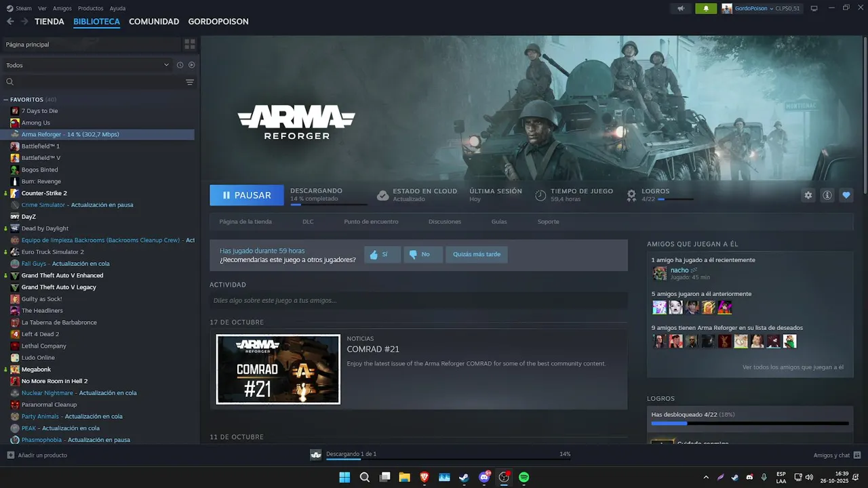Click the activity text input field
Viewport: 868px width, 488px height.
tap(418, 300)
